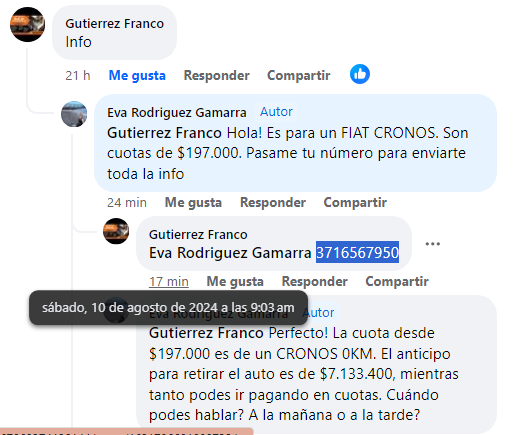Like the FIAT CRONOS reply with Me gusta

(x=193, y=202)
